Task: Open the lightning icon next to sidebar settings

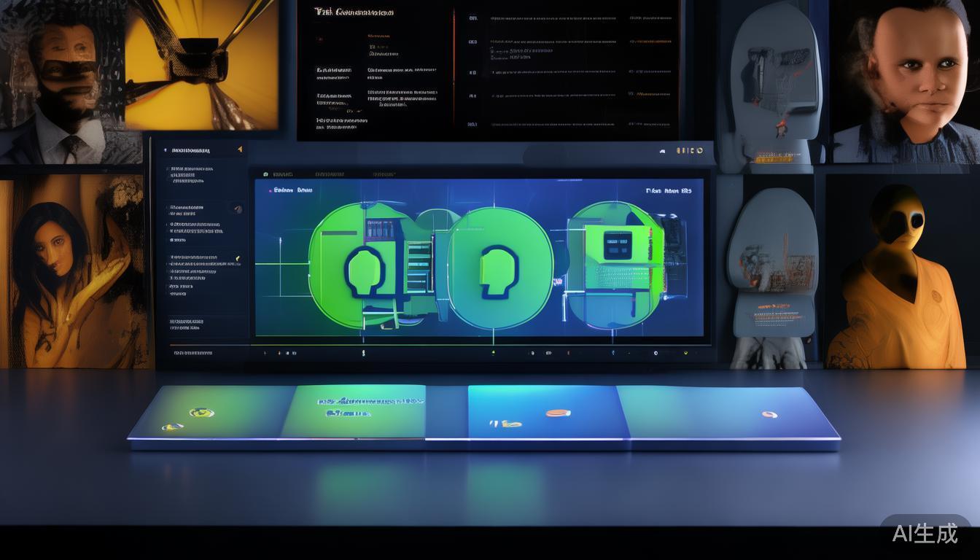Action: tap(238, 257)
